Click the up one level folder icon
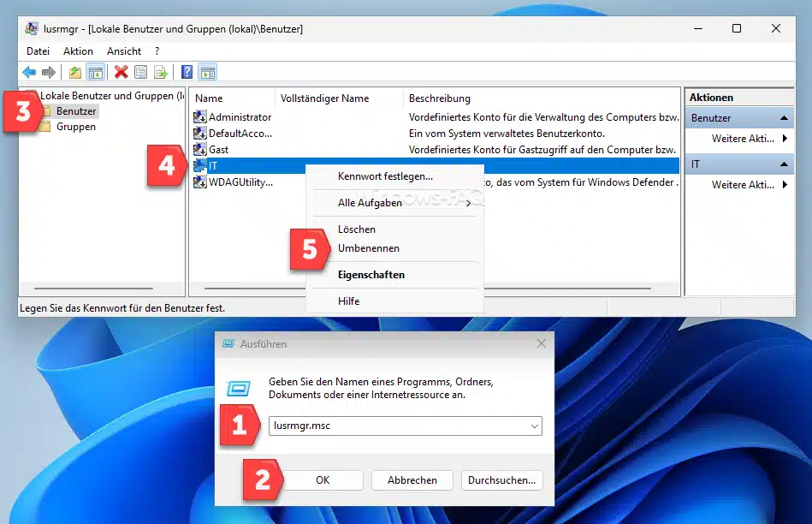The width and height of the screenshot is (812, 524). point(75,72)
